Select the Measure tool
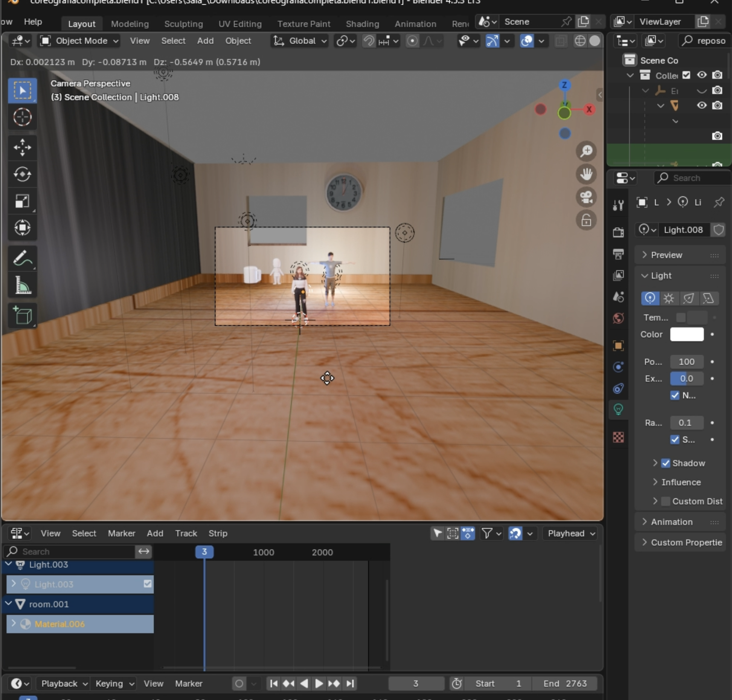Viewport: 732px width, 700px height. click(x=22, y=285)
